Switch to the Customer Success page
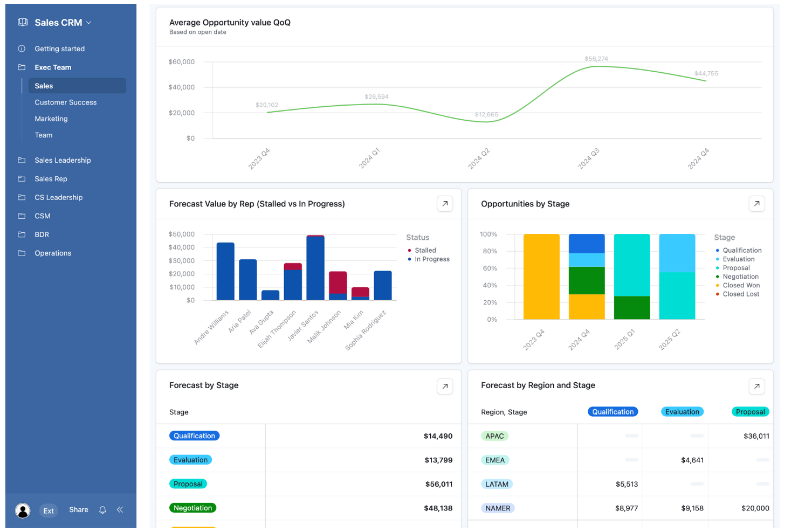 pos(65,102)
